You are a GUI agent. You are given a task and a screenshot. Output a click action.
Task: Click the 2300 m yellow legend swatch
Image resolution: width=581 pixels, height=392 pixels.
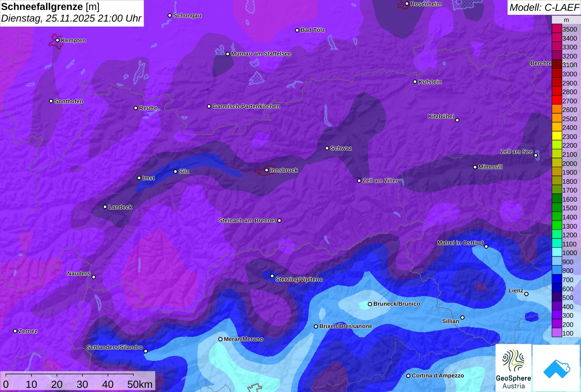(x=557, y=136)
